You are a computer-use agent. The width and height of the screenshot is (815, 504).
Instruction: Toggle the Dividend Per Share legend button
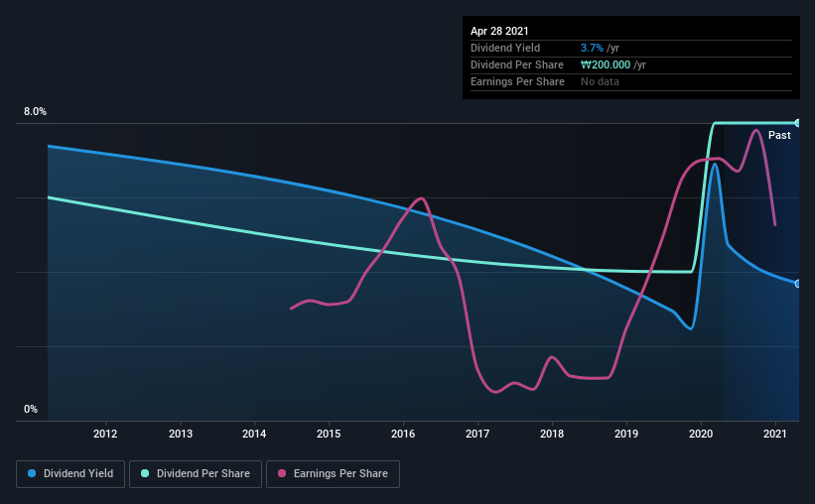(196, 474)
